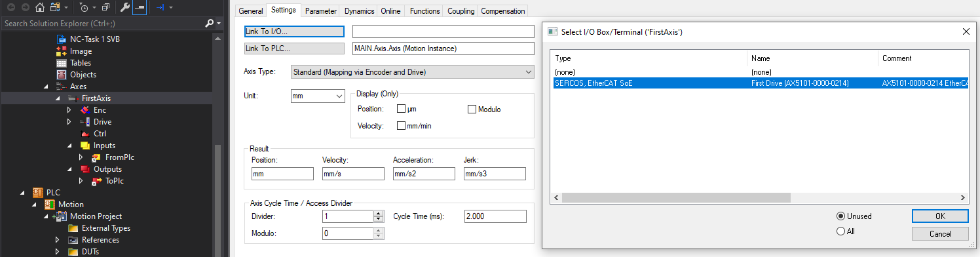
Task: Click the Home icon in Solution Explorer toolbar
Action: point(40,8)
